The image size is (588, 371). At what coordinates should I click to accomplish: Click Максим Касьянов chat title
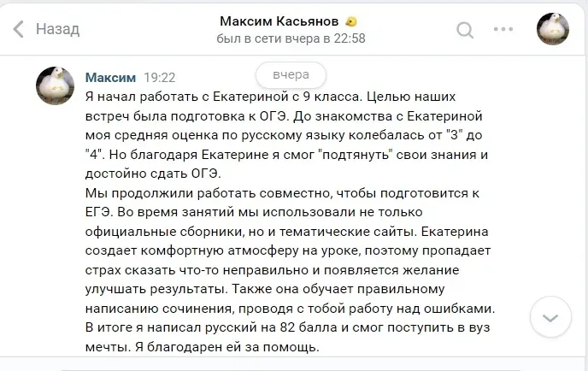point(279,21)
